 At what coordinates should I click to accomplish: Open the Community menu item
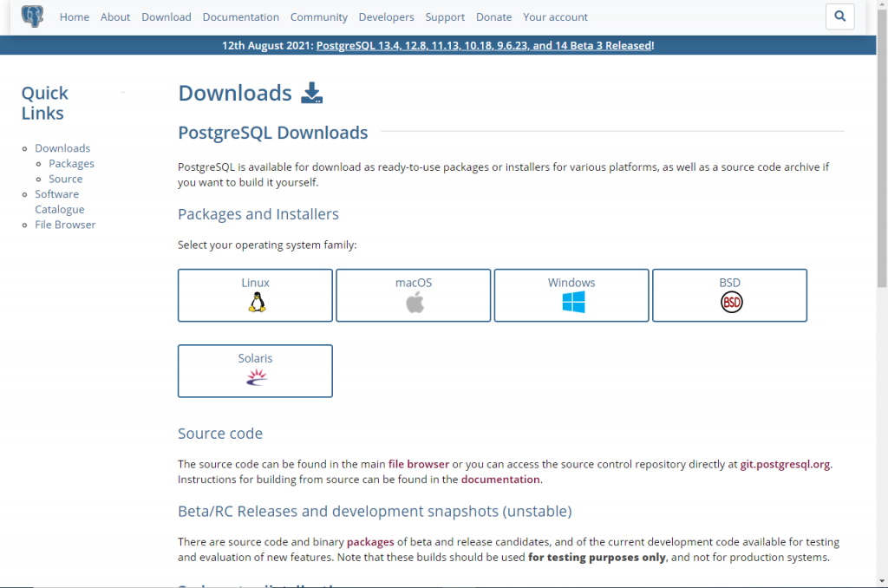319,17
